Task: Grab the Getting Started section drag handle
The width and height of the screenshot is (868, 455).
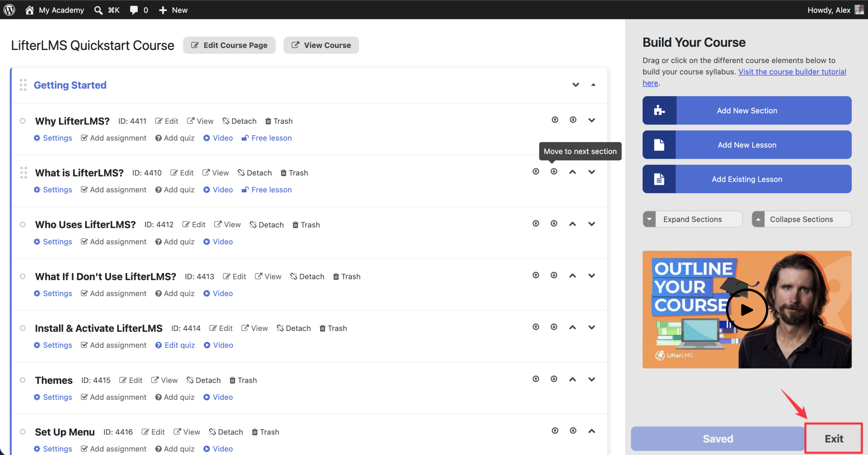Action: pyautogui.click(x=23, y=85)
